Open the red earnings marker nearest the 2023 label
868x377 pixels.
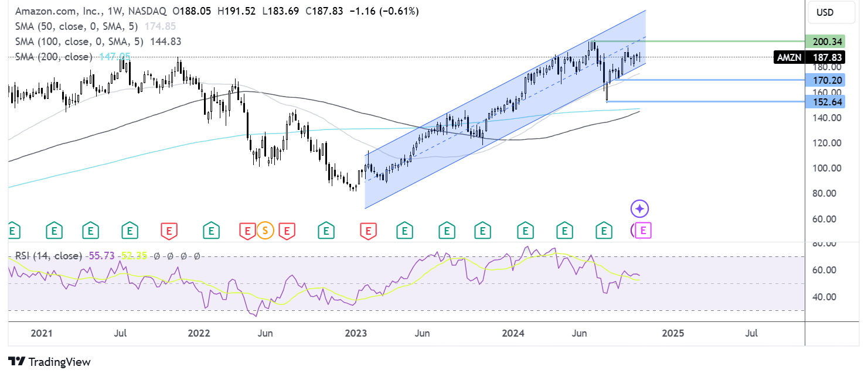click(368, 230)
